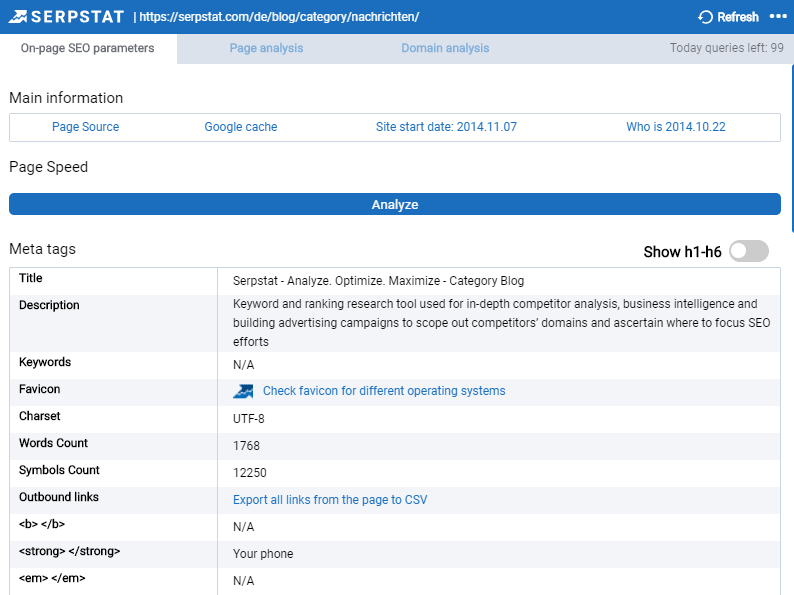Select the On-page SEO parameters tab

(x=88, y=48)
